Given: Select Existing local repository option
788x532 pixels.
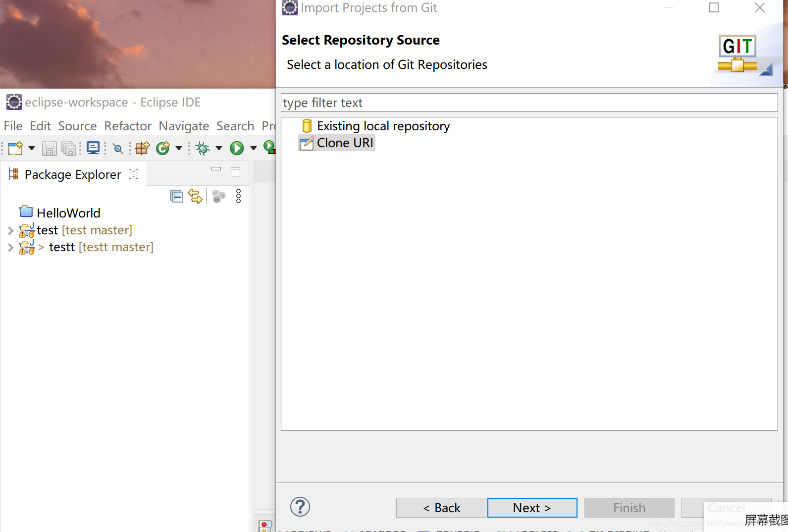Looking at the screenshot, I should [x=383, y=126].
